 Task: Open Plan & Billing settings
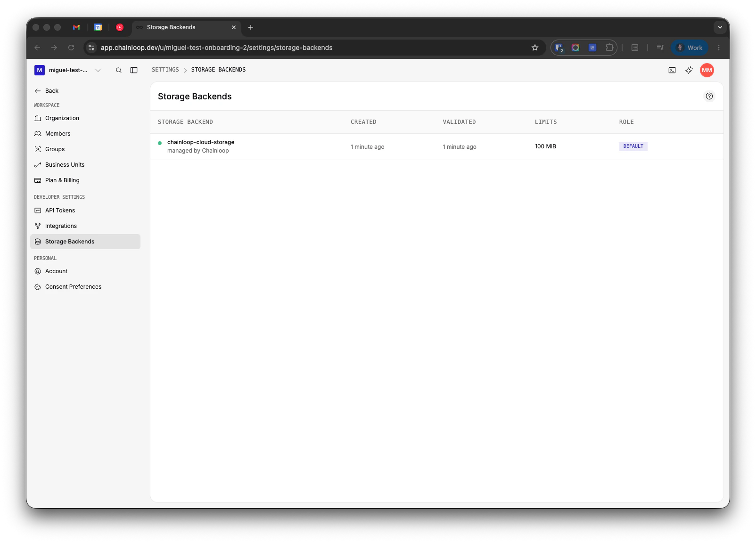pos(85,180)
